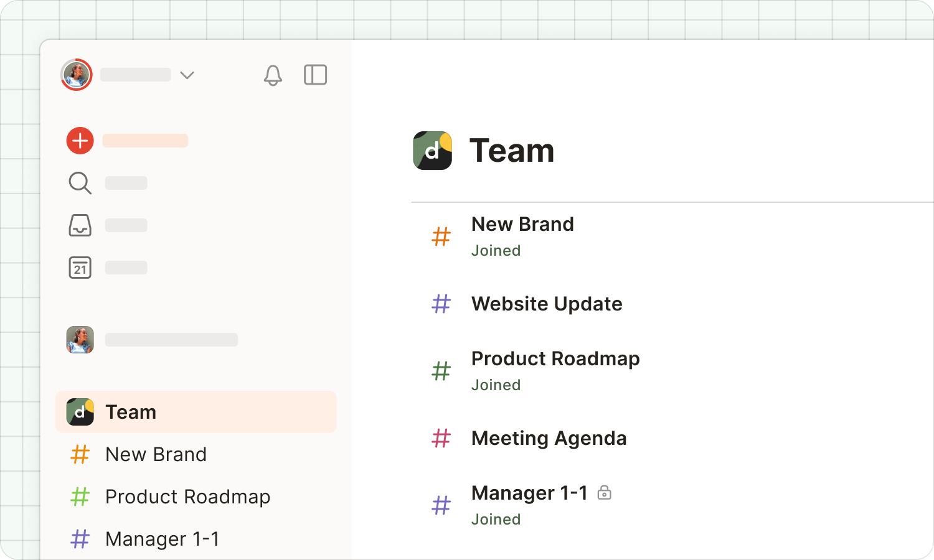Click orange hash icon of New Brand row
The width and height of the screenshot is (934, 560).
pyautogui.click(x=441, y=236)
